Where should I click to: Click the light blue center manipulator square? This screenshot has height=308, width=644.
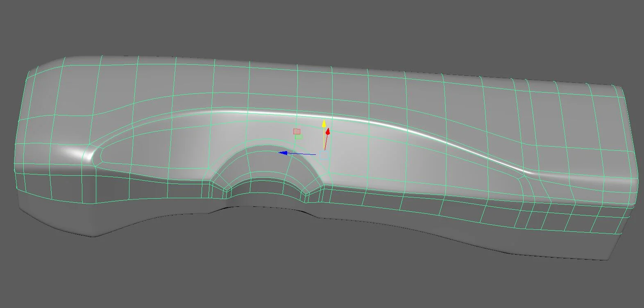click(x=324, y=154)
